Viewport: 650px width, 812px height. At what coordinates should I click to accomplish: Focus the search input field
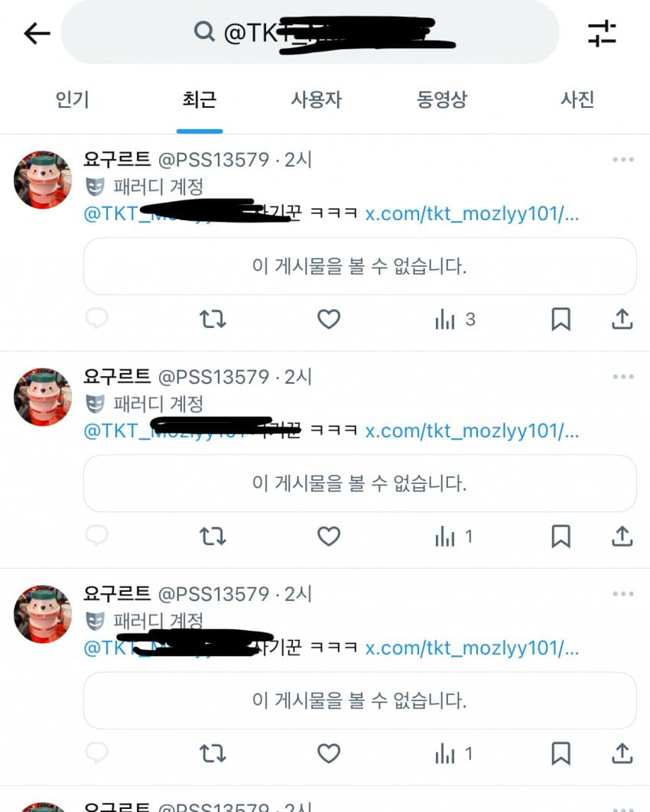[x=310, y=32]
